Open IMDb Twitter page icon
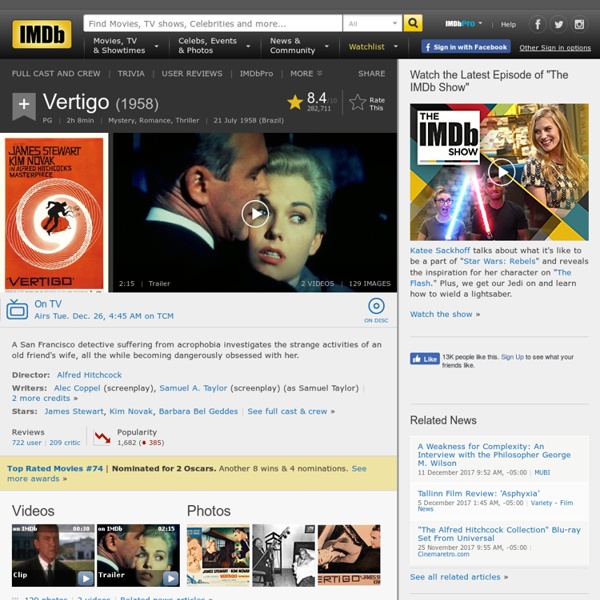The image size is (600, 600). click(x=558, y=24)
